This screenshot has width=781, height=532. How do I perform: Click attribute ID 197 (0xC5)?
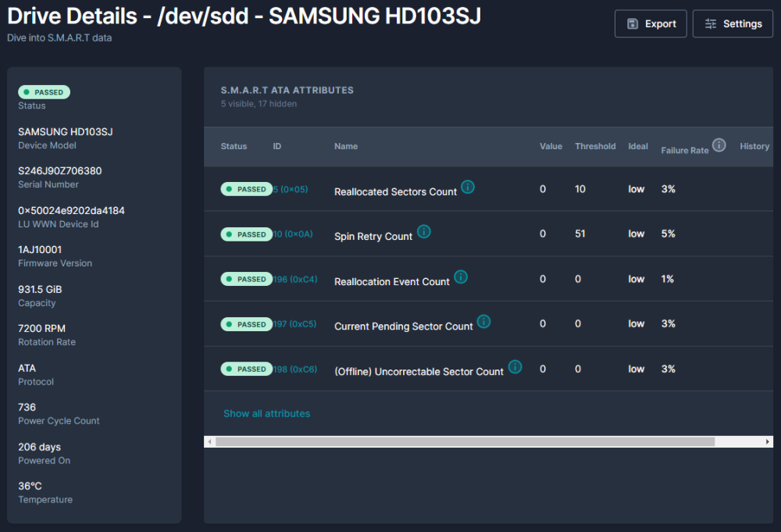(x=295, y=324)
